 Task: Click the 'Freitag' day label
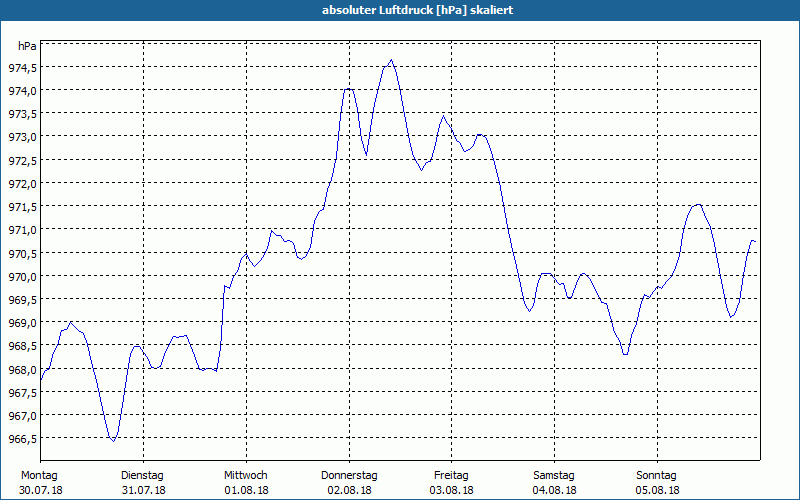click(451, 476)
